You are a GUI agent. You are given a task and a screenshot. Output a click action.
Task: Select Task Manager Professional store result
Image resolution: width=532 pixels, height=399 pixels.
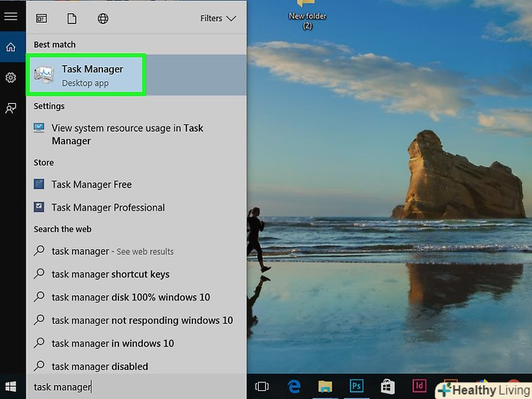coord(108,208)
